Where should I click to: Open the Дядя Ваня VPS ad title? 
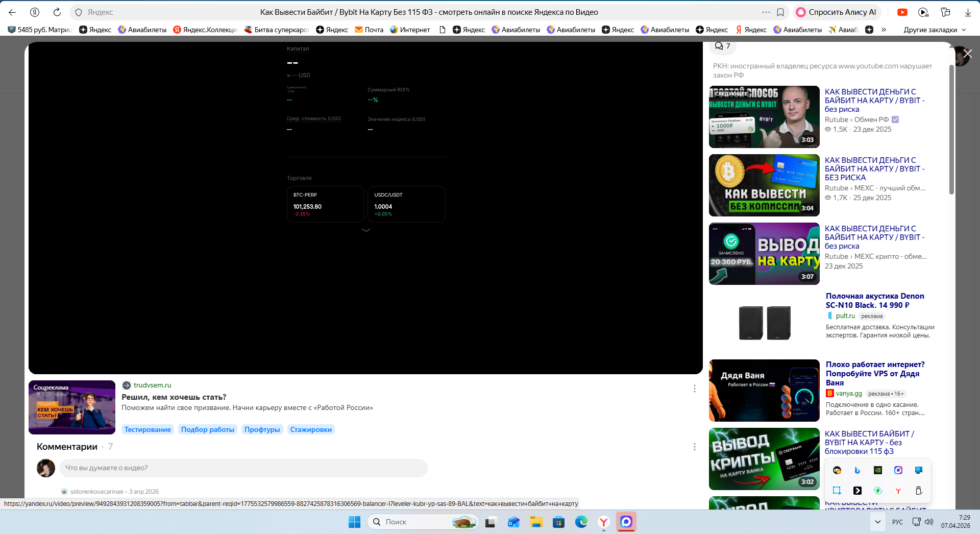pyautogui.click(x=875, y=374)
